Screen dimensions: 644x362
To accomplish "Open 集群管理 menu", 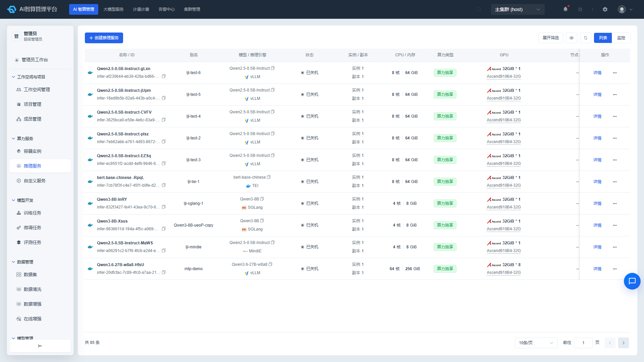I will point(192,9).
